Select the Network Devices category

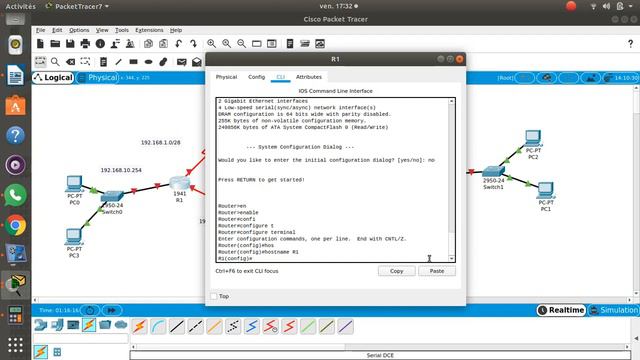40,325
